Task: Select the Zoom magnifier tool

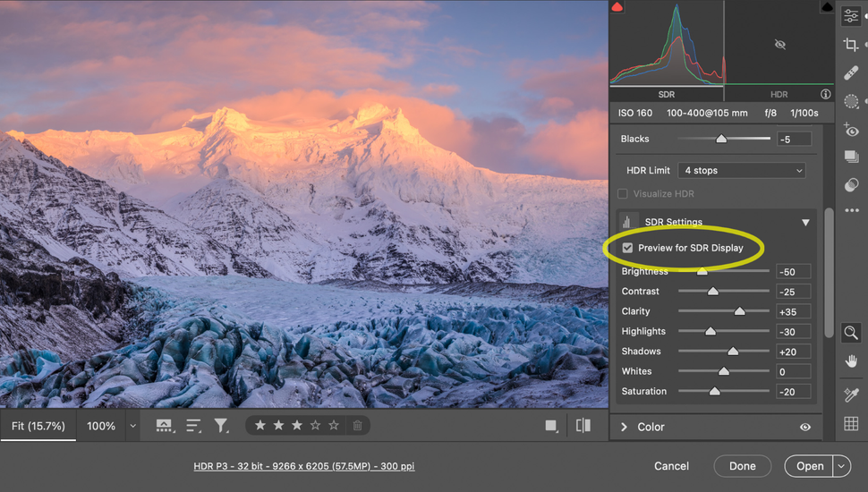Action: (851, 333)
